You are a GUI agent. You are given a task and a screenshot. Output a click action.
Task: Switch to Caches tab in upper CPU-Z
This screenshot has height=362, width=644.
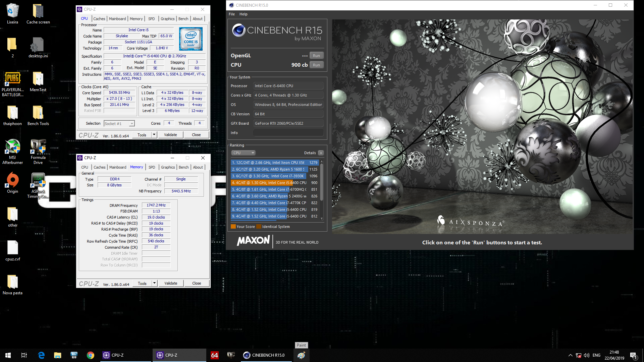click(99, 19)
